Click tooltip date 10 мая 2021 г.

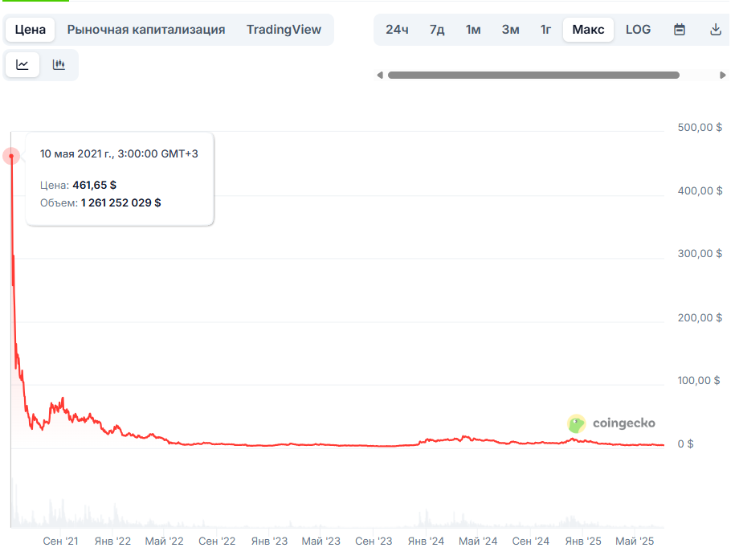(76, 154)
